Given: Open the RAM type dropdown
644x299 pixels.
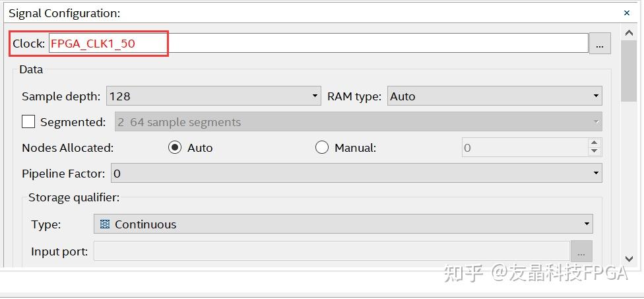Looking at the screenshot, I should point(494,96).
